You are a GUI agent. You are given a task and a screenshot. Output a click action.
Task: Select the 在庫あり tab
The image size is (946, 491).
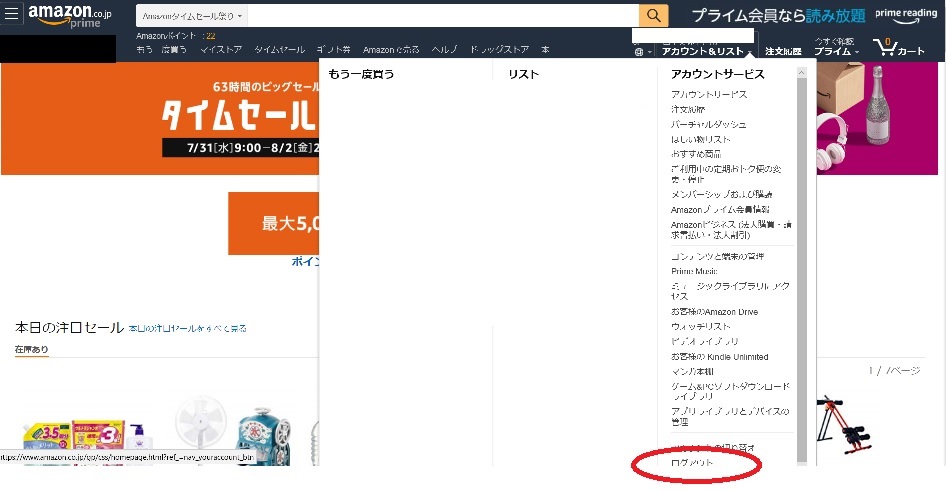[31, 349]
